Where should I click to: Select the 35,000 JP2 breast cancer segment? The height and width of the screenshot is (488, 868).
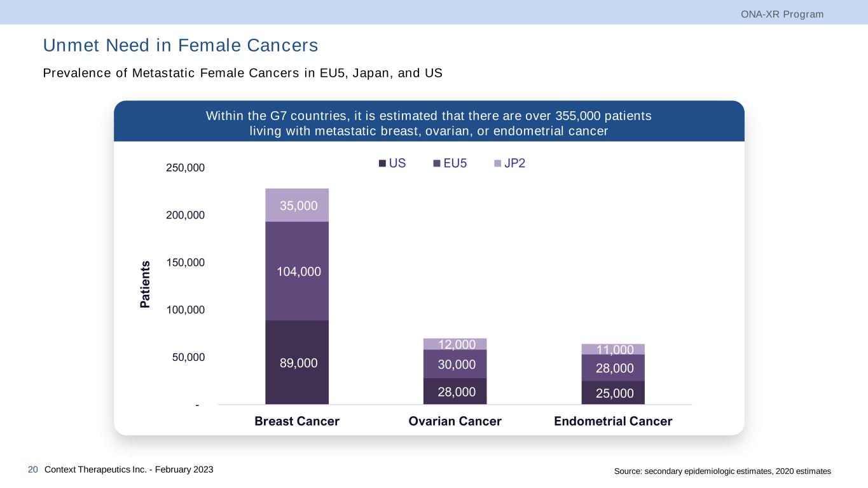(297, 205)
